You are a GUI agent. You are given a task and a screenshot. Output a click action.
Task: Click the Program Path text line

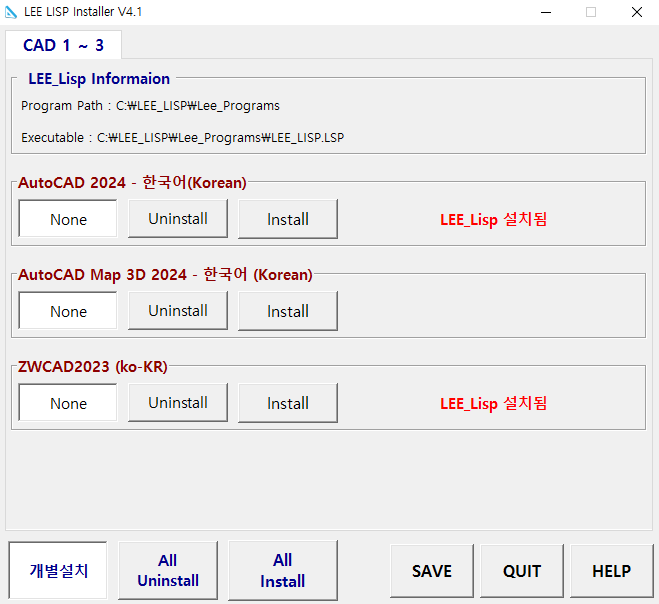coord(150,106)
